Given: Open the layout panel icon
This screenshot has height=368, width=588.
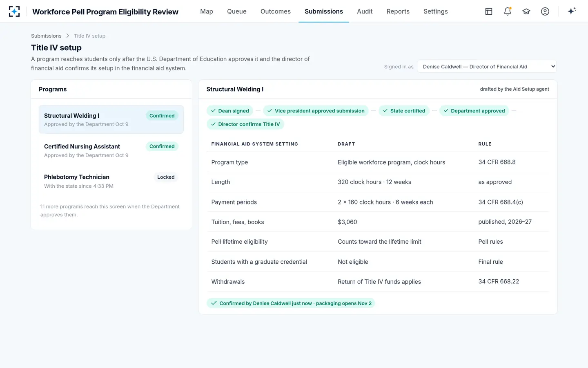Looking at the screenshot, I should [489, 11].
